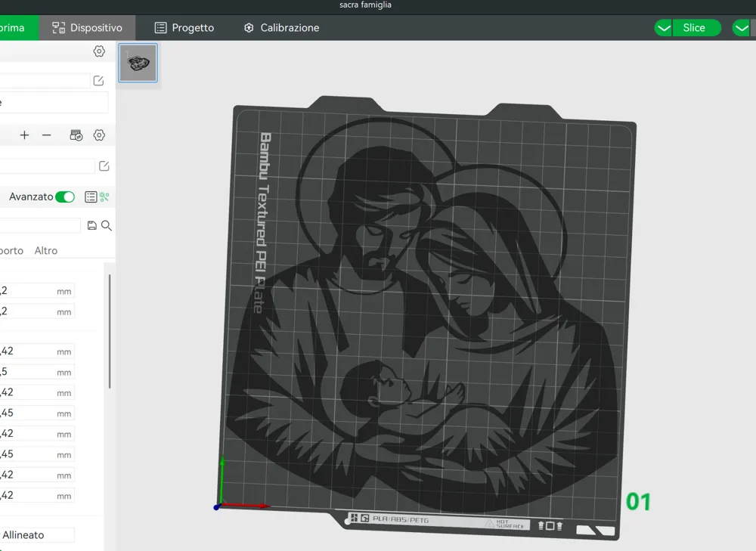Open the Allineato dropdown

pos(36,535)
